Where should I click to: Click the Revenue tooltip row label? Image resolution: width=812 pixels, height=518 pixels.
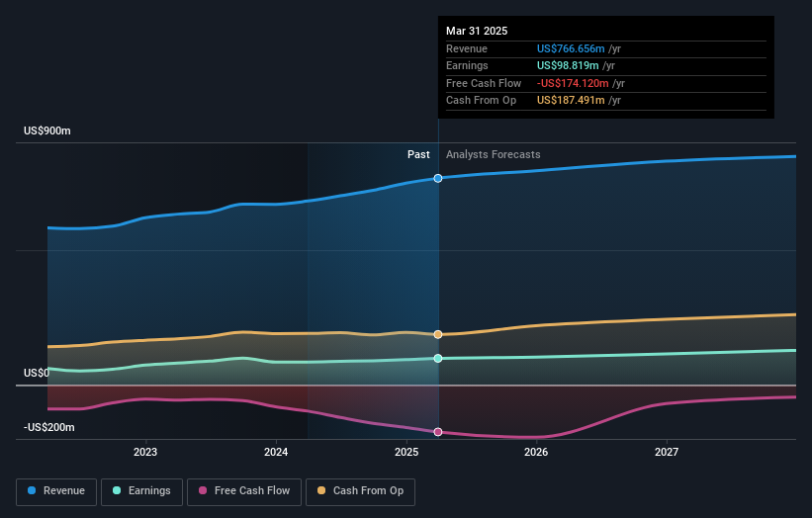point(467,48)
